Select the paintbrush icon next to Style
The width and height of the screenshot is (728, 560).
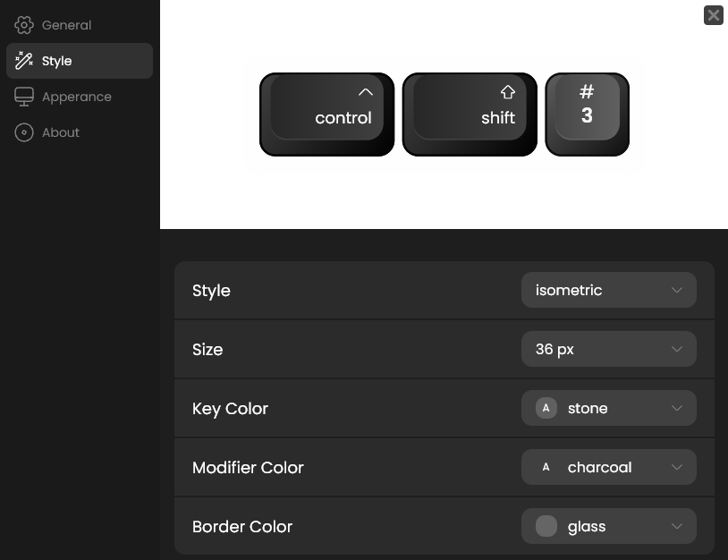coord(23,60)
